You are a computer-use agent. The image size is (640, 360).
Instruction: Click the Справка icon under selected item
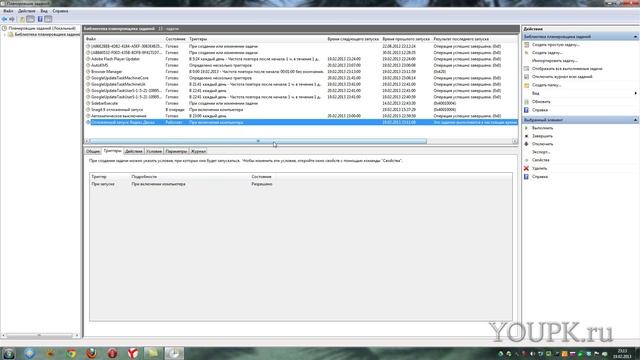point(527,177)
